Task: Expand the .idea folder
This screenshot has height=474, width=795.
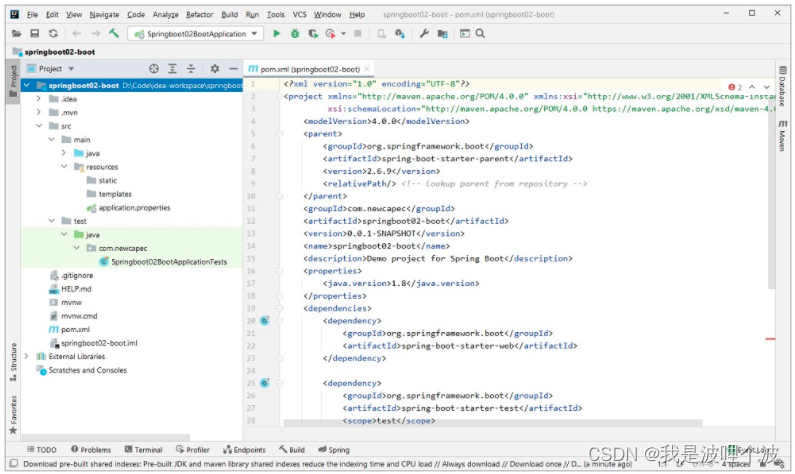Action: (39, 99)
